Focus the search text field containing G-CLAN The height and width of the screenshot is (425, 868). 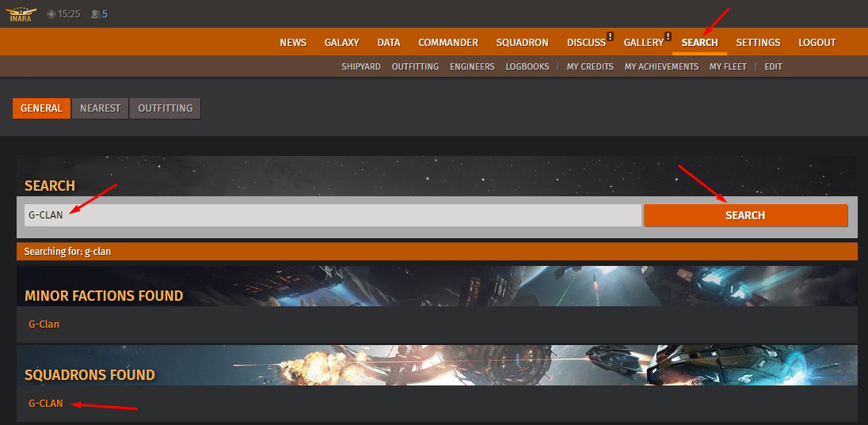point(333,215)
